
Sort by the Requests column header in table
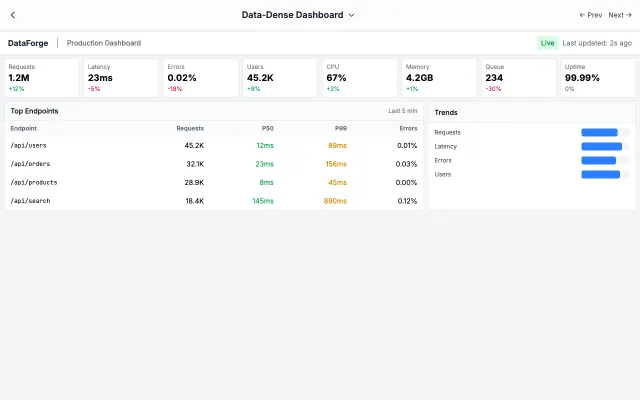(190, 128)
